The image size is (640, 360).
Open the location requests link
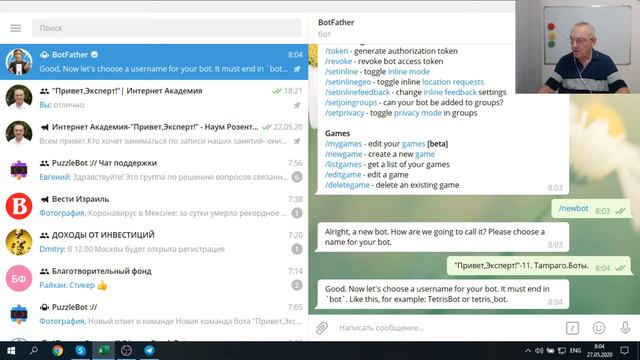[453, 82]
